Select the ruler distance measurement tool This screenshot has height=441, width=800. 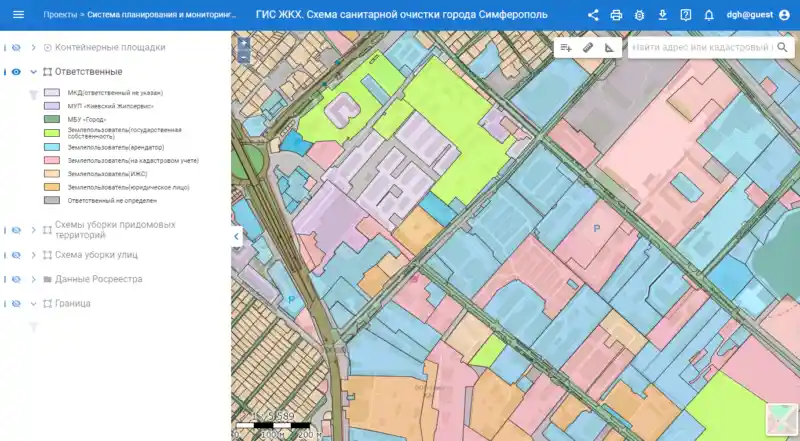[588, 47]
